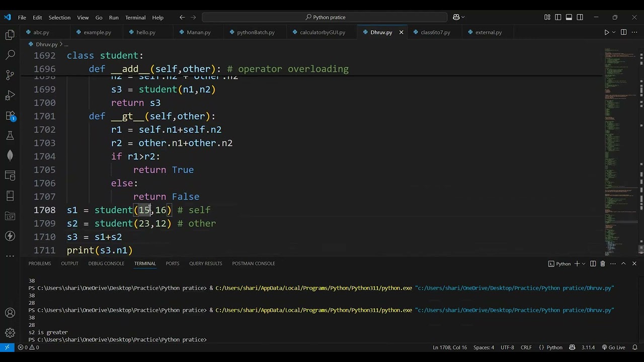
Task: Split the editor right
Action: tap(623, 32)
